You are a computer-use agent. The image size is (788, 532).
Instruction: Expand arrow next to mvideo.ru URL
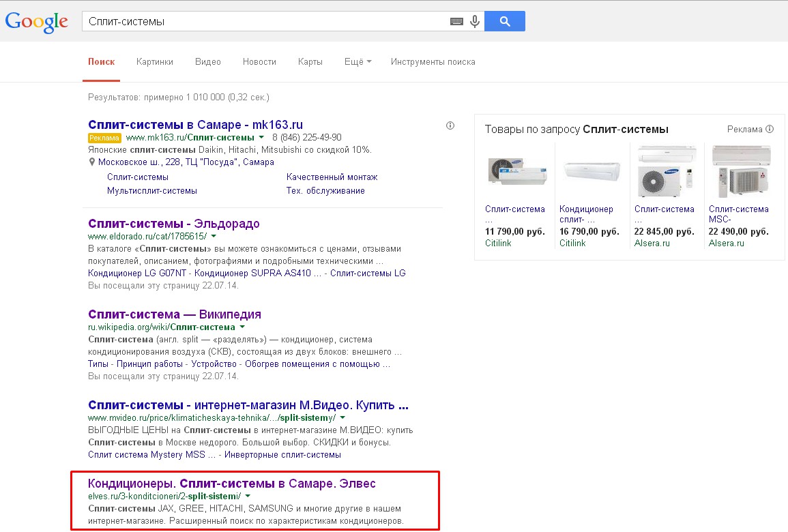pos(342,417)
